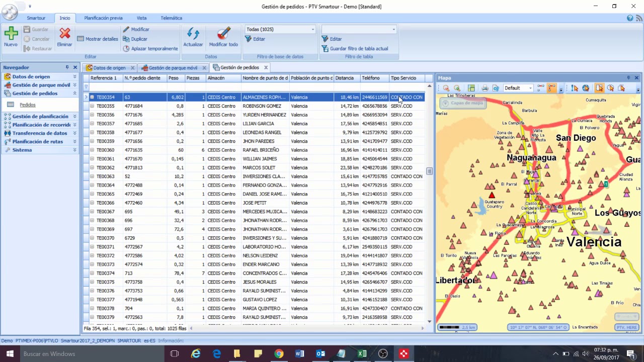Viewport: 644px width, 362px height.
Task: Click the globe cursor map tool
Action: [x=586, y=88]
